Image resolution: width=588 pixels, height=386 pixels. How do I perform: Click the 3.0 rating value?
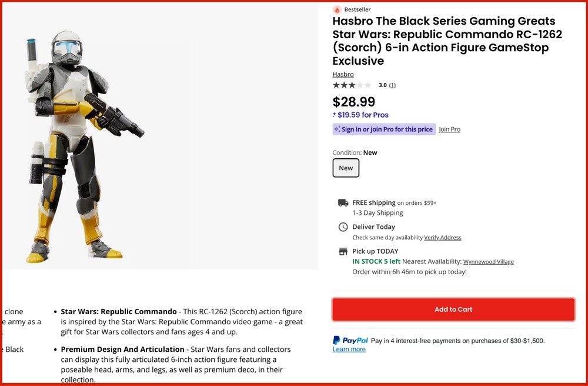pos(382,85)
